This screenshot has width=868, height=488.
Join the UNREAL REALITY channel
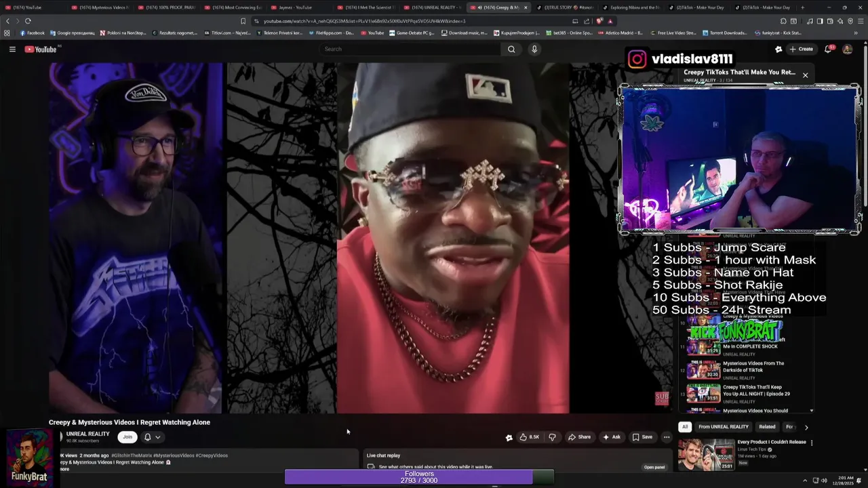(x=127, y=437)
